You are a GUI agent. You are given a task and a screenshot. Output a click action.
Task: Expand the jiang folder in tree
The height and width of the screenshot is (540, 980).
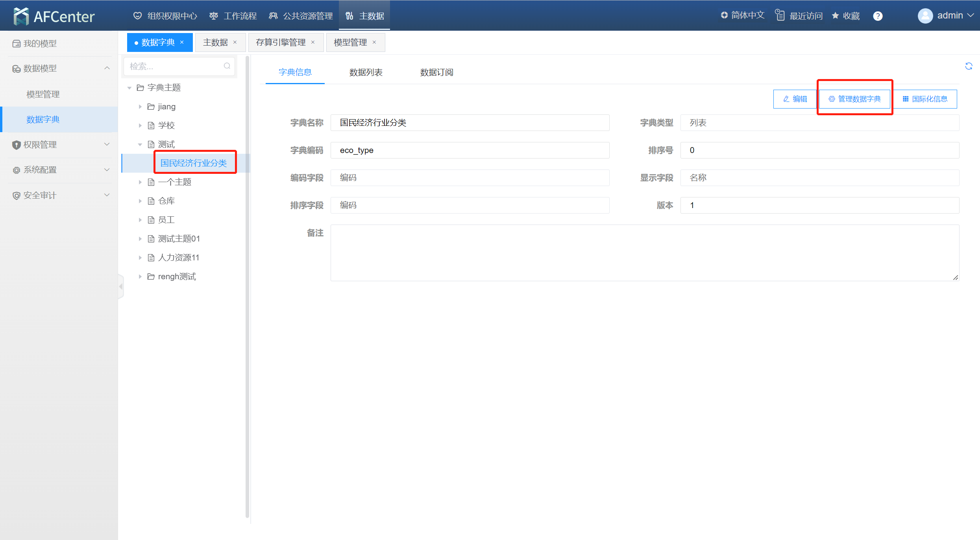click(x=140, y=107)
